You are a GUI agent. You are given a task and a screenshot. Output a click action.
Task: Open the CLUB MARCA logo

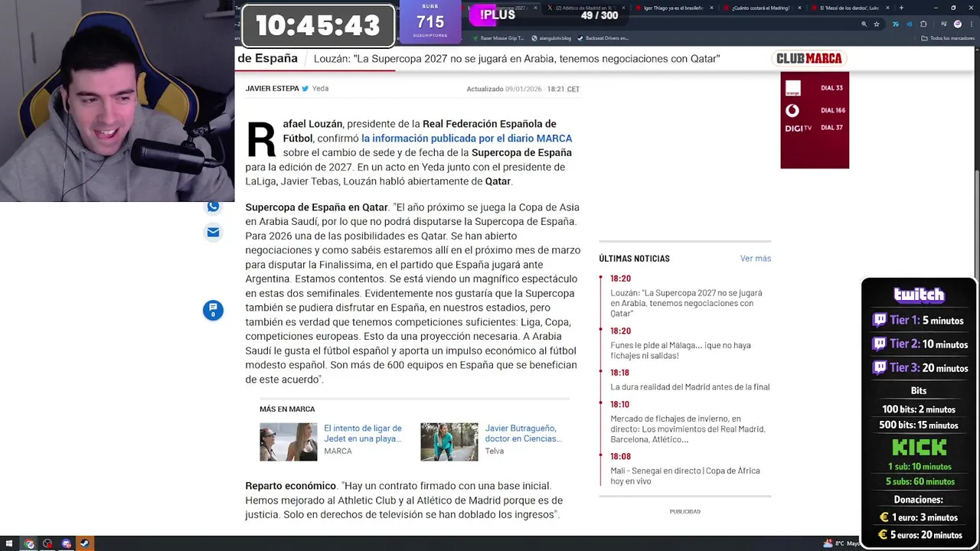tap(808, 58)
